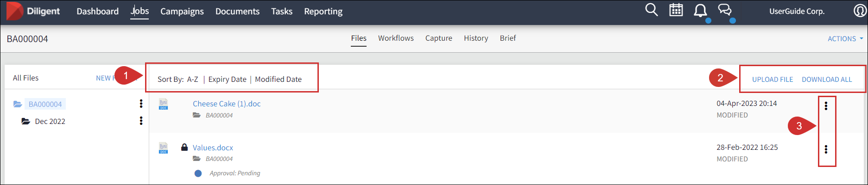
Task: Expand the ACTIONS dropdown
Action: (845, 39)
